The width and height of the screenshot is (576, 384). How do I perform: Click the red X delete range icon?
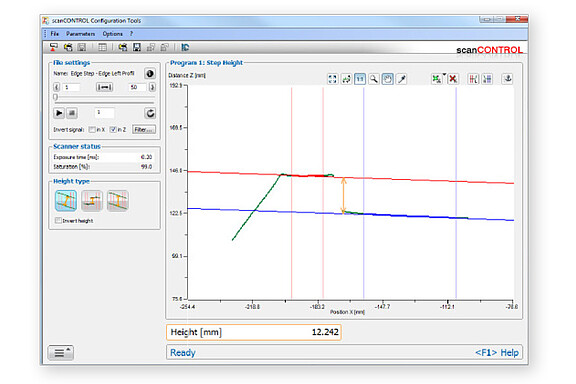(x=453, y=79)
